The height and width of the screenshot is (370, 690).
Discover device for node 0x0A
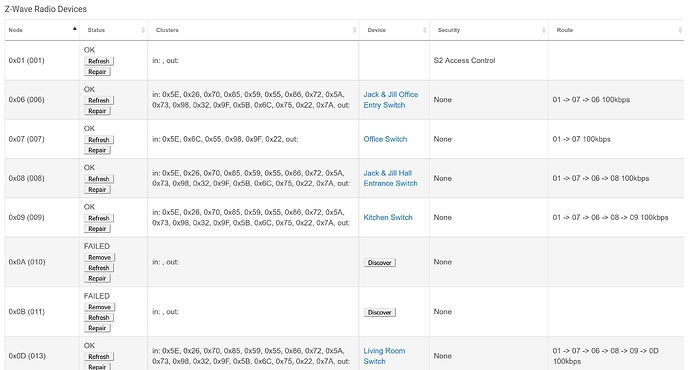click(380, 263)
